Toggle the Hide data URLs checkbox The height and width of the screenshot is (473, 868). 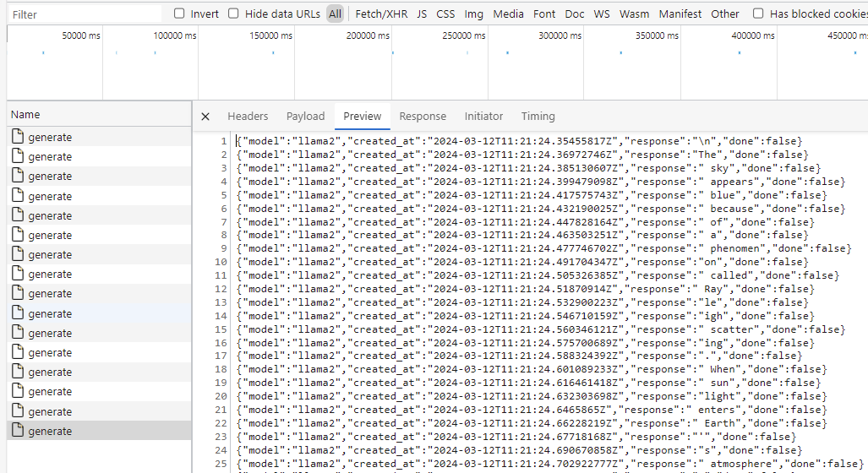click(x=233, y=14)
